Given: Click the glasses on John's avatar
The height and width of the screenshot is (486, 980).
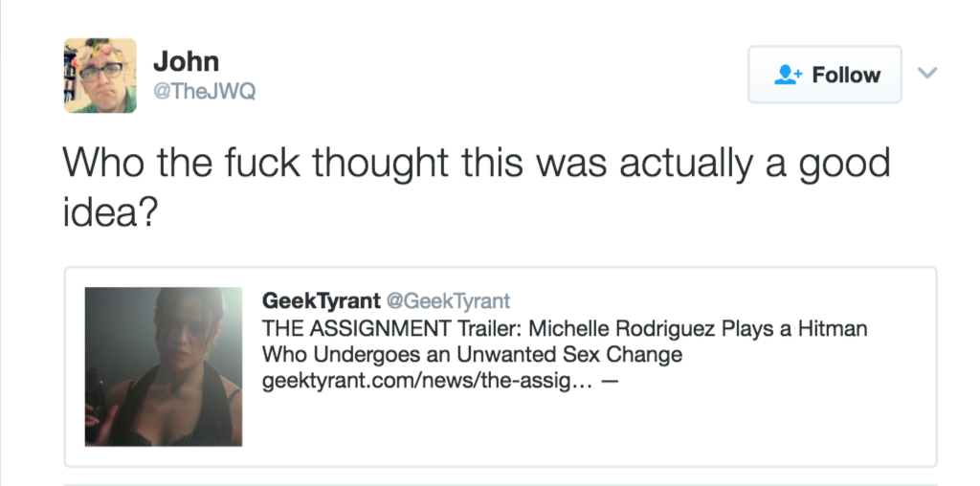Looking at the screenshot, I should pyautogui.click(x=100, y=71).
